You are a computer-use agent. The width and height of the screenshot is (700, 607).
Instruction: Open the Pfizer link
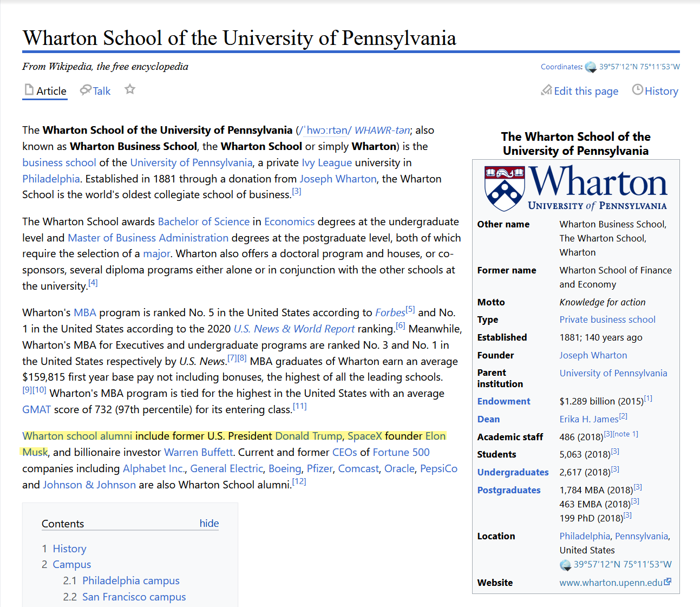[x=319, y=468]
